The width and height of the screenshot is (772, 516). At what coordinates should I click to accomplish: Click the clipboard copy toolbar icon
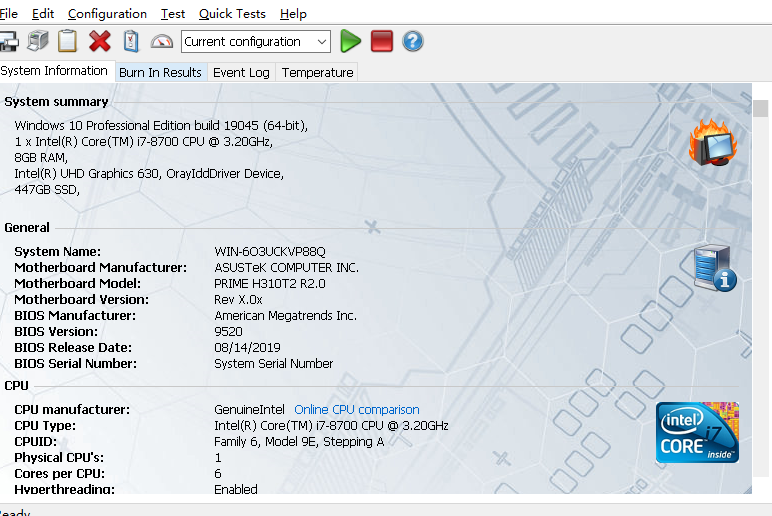(x=67, y=41)
